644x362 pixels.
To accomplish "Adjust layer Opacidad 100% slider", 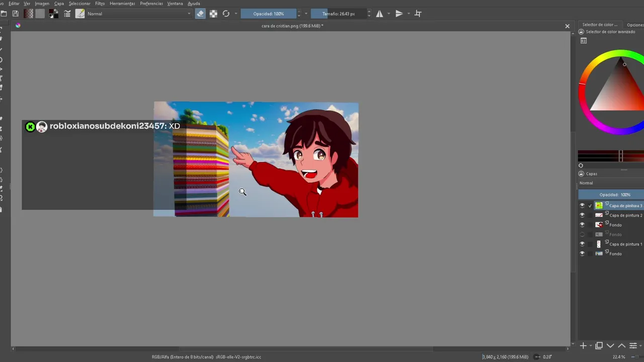I will tap(611, 195).
